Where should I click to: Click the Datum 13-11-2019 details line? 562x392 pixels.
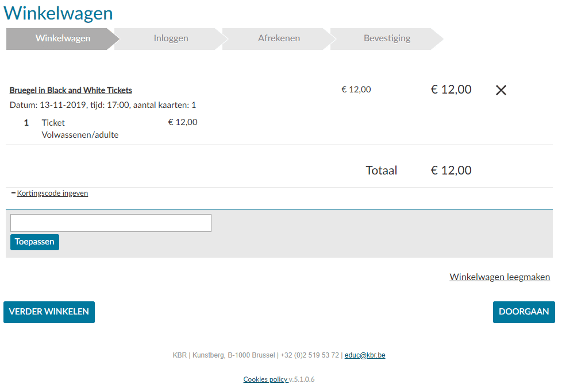click(x=103, y=105)
